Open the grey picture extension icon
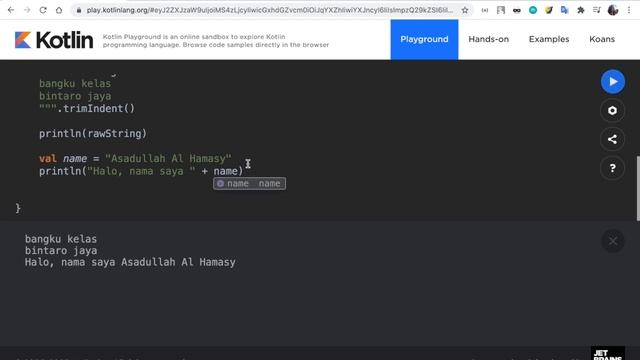 [501, 10]
